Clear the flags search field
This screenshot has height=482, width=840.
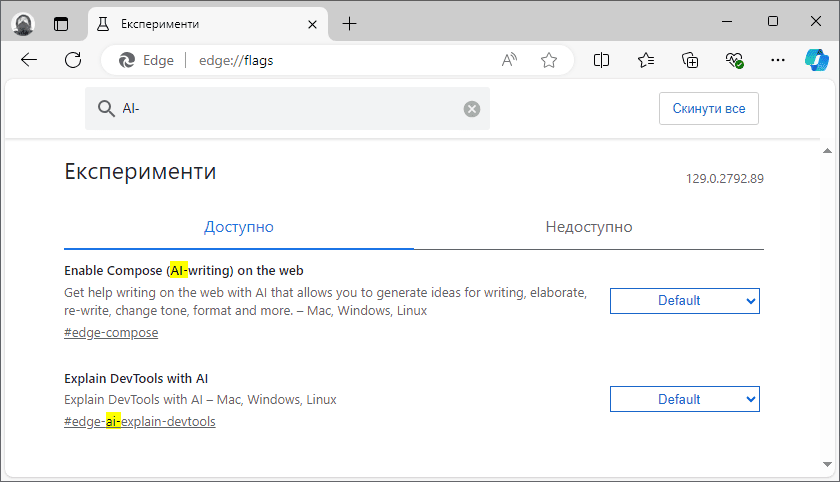click(471, 109)
